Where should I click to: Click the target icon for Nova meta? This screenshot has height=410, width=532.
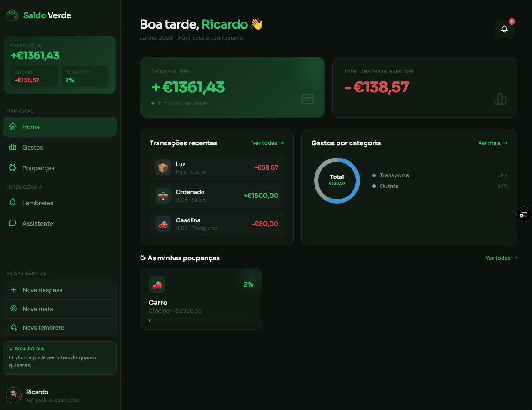(14, 308)
